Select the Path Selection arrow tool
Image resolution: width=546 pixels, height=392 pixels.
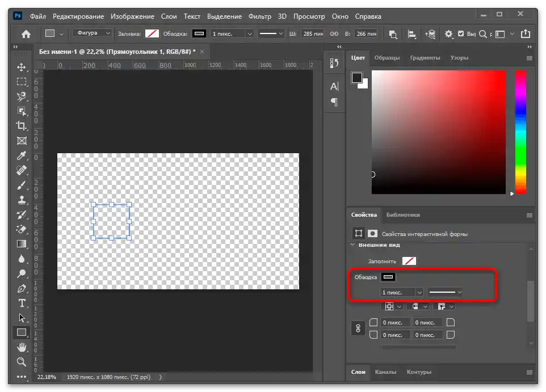(22, 318)
